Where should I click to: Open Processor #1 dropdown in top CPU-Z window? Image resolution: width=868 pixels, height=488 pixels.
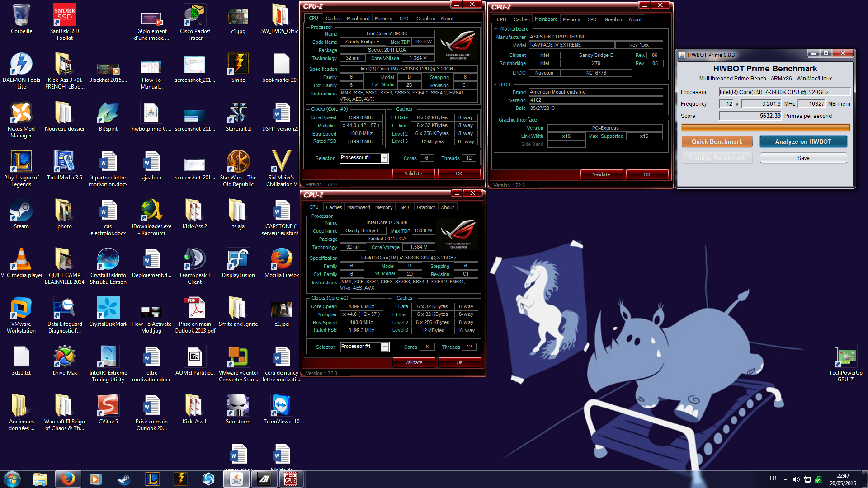pos(384,158)
